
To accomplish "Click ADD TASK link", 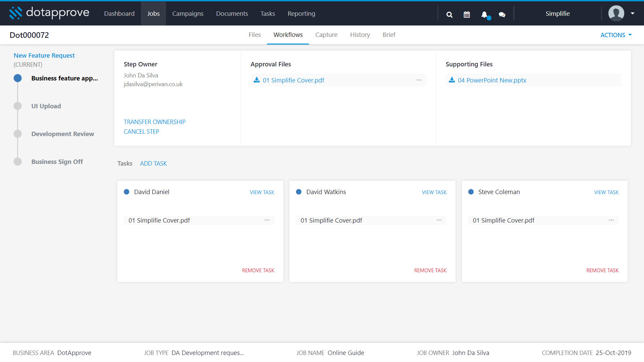I will click(x=153, y=164).
